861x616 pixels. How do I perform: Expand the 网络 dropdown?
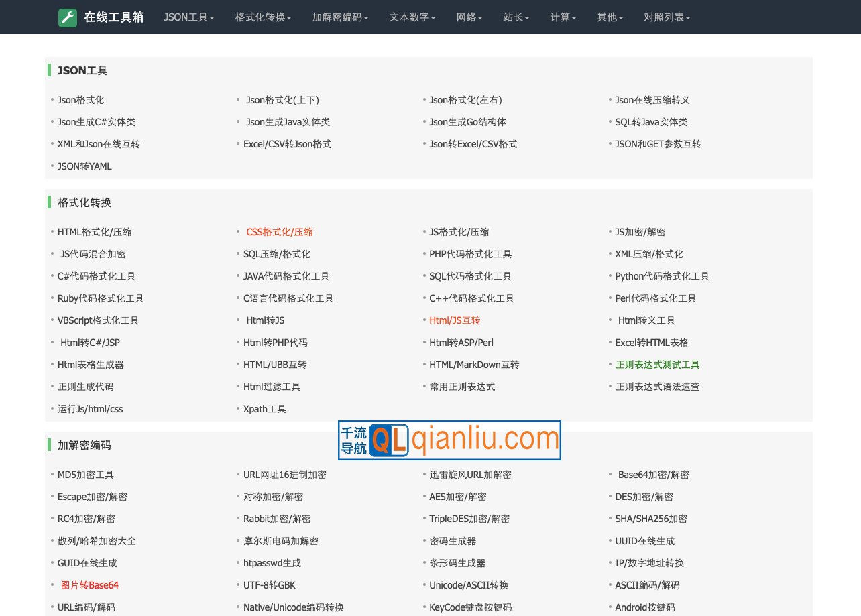(x=469, y=17)
